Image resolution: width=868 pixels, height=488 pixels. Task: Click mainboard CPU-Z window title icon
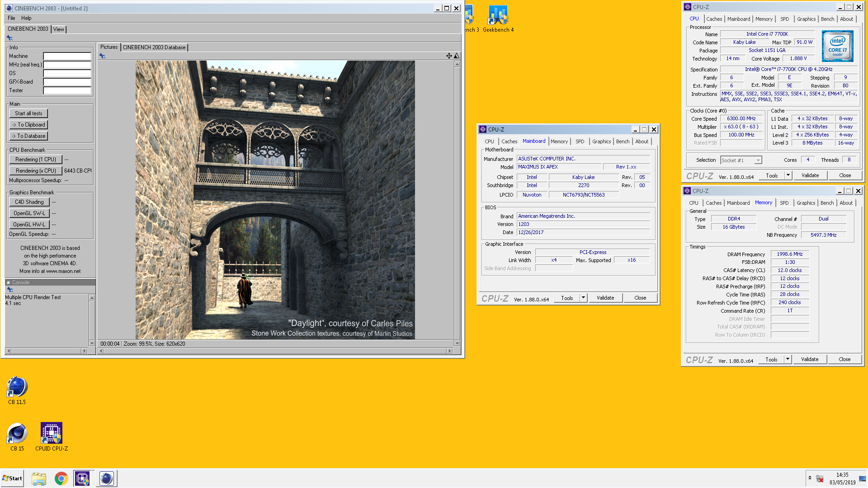tap(483, 129)
